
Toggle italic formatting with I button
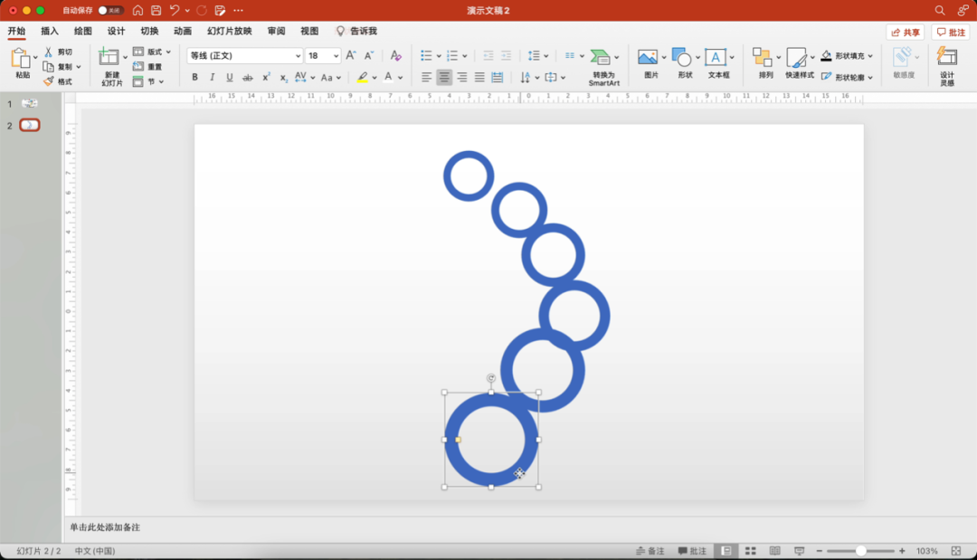click(213, 78)
